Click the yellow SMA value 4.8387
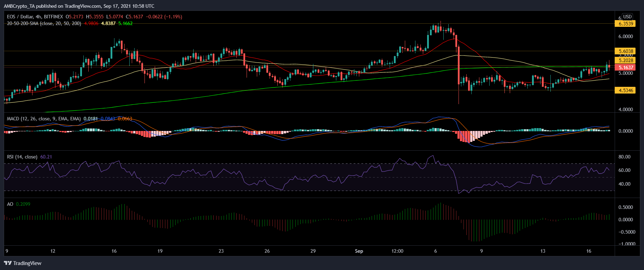 click(108, 23)
